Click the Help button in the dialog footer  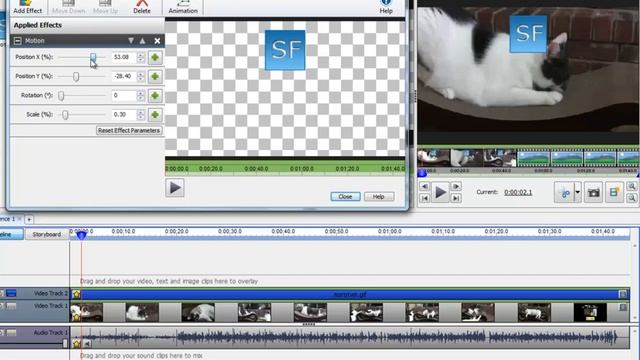point(379,197)
